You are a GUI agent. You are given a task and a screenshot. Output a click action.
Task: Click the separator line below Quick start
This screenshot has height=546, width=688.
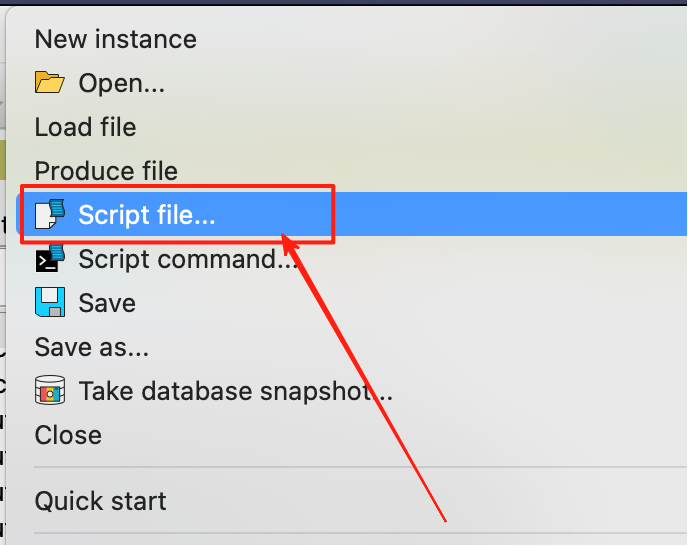(x=360, y=533)
